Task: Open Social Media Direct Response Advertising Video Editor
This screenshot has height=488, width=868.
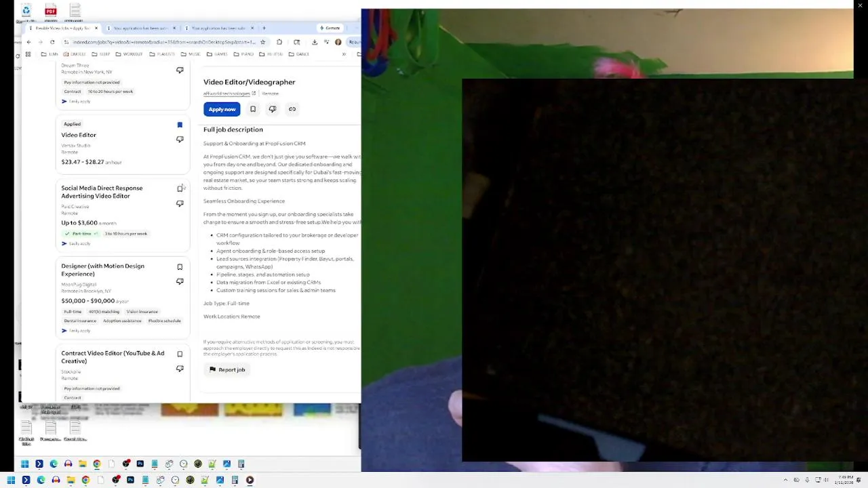Action: click(x=102, y=192)
